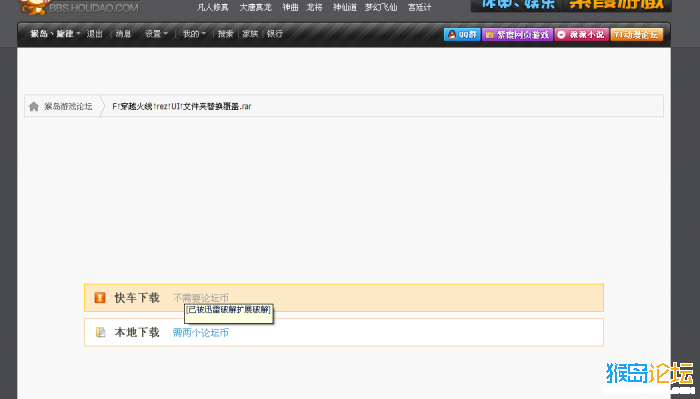Open the 大唐真龙 game link

[255, 8]
